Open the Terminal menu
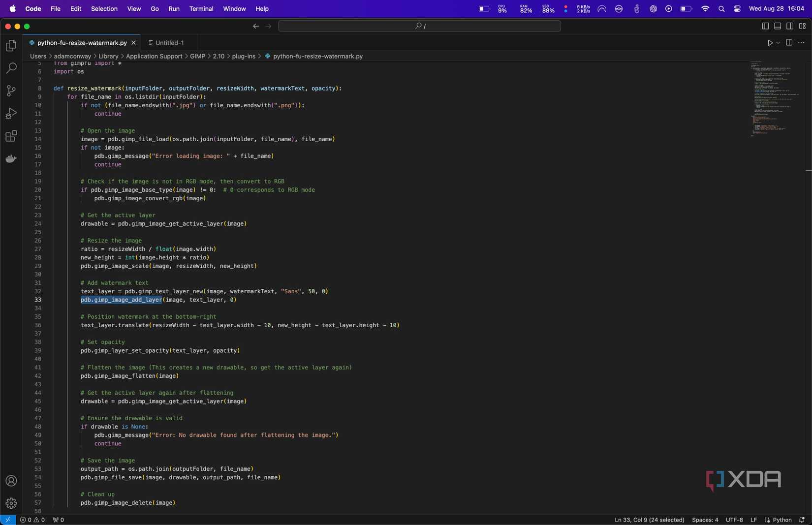Image resolution: width=812 pixels, height=525 pixels. (201, 9)
